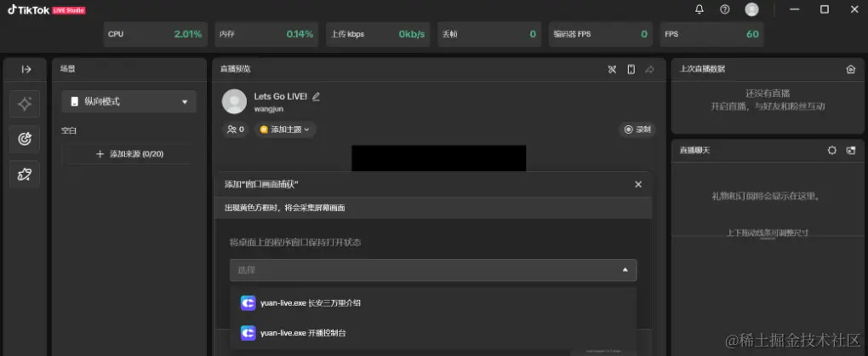The image size is (868, 356).
Task: Pop out the live chat window icon
Action: (x=851, y=150)
